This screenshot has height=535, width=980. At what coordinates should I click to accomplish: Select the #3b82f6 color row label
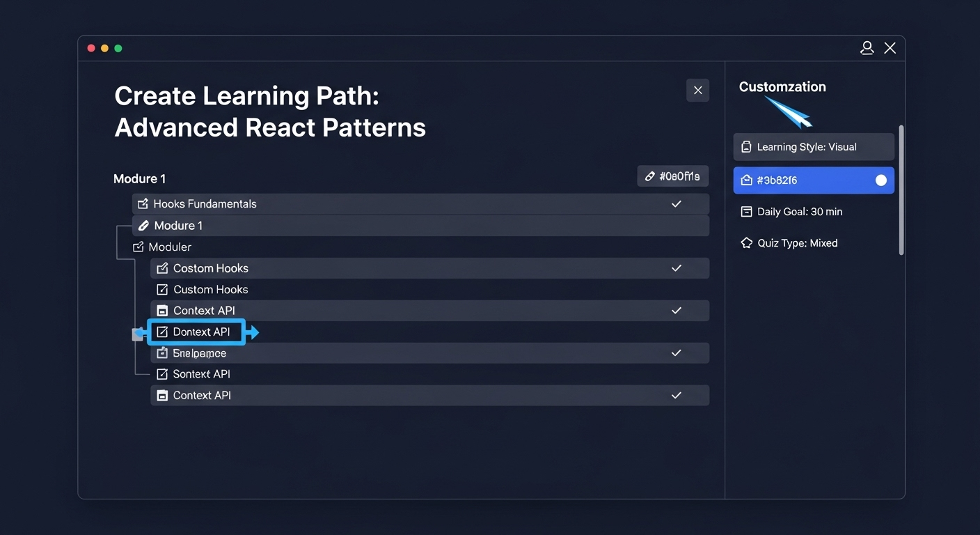coord(777,180)
